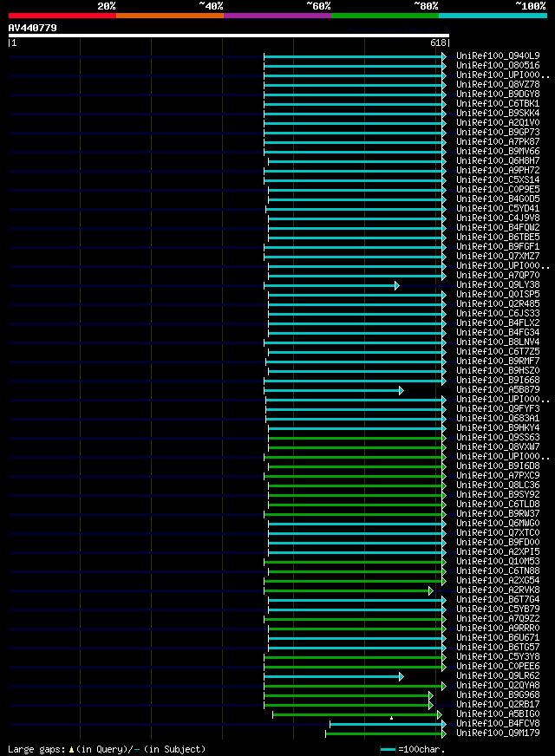This screenshot has height=756, width=555.
Task: Open the UniRef100_C4J9V8 hit
Action: (x=498, y=218)
